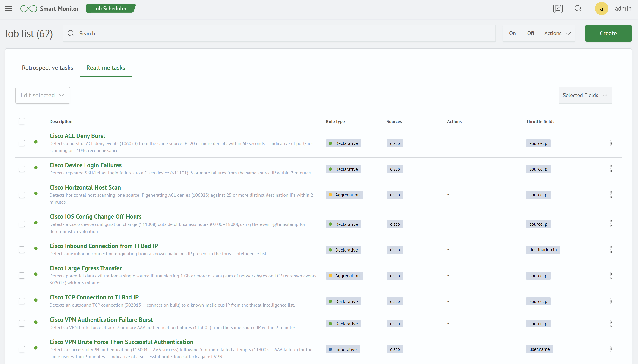
Task: Click status dot of Cisco ACL Deny Burst
Action: tap(36, 142)
